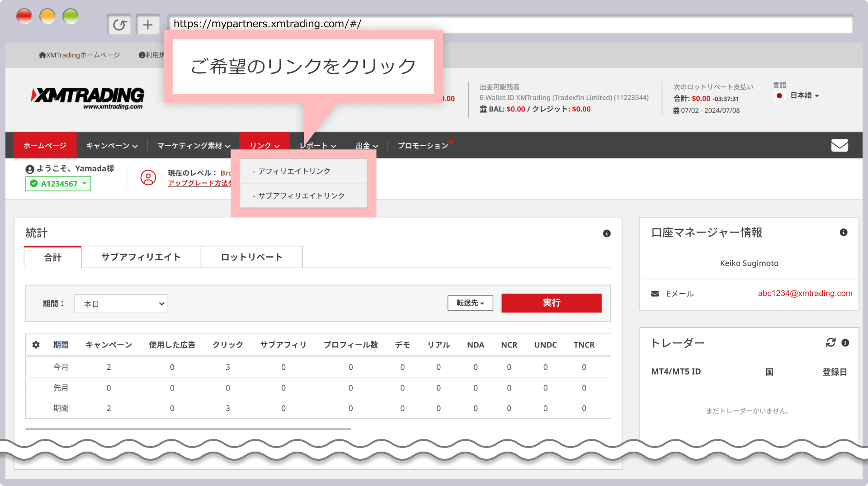Click Keiko Sugimoto manager name
This screenshot has height=486, width=868.
749,263
